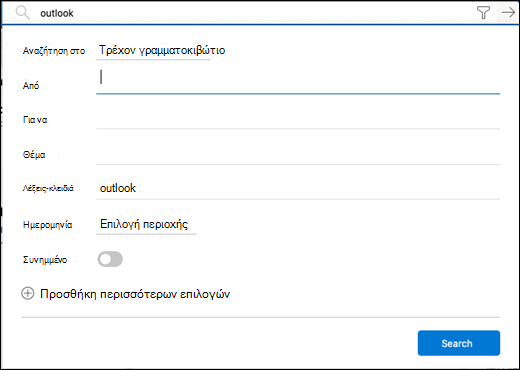
Task: Click the blue Search button
Action: tap(459, 343)
